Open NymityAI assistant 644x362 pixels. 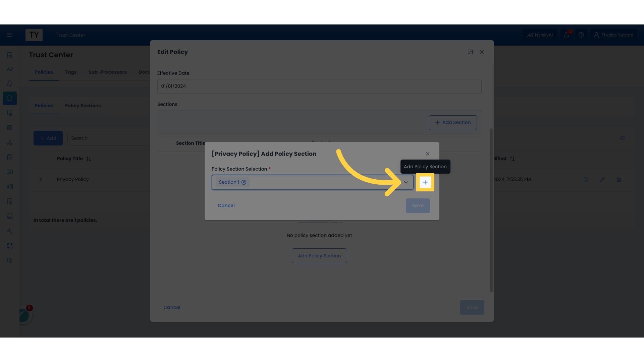[x=540, y=35]
